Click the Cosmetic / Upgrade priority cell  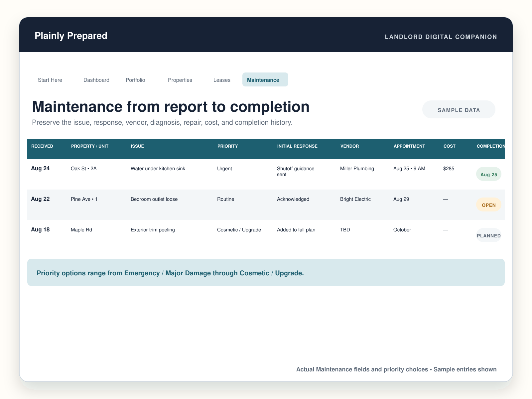[x=239, y=230]
